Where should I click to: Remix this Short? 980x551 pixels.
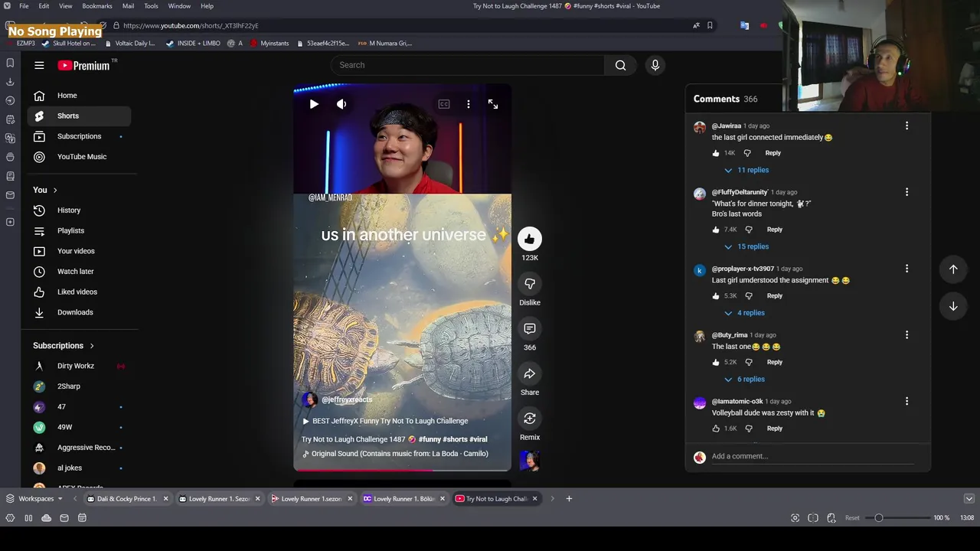tap(529, 419)
